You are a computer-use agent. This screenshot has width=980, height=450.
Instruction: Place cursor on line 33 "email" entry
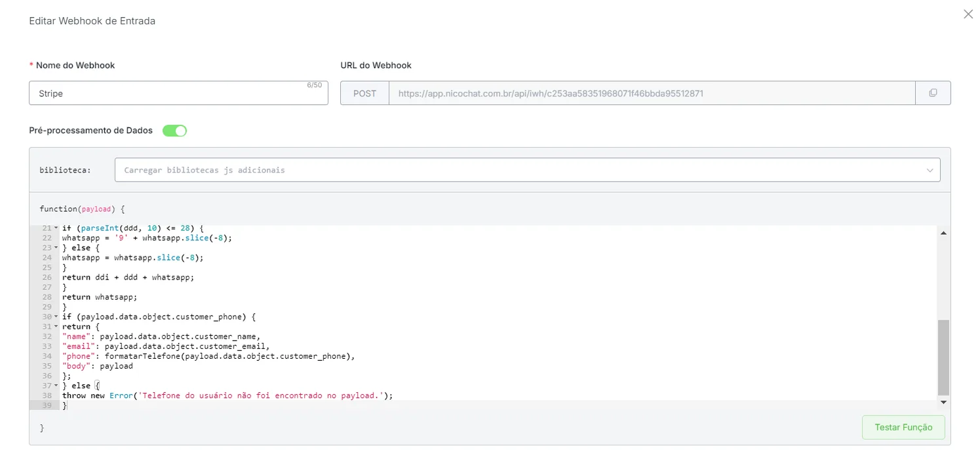[x=166, y=346]
